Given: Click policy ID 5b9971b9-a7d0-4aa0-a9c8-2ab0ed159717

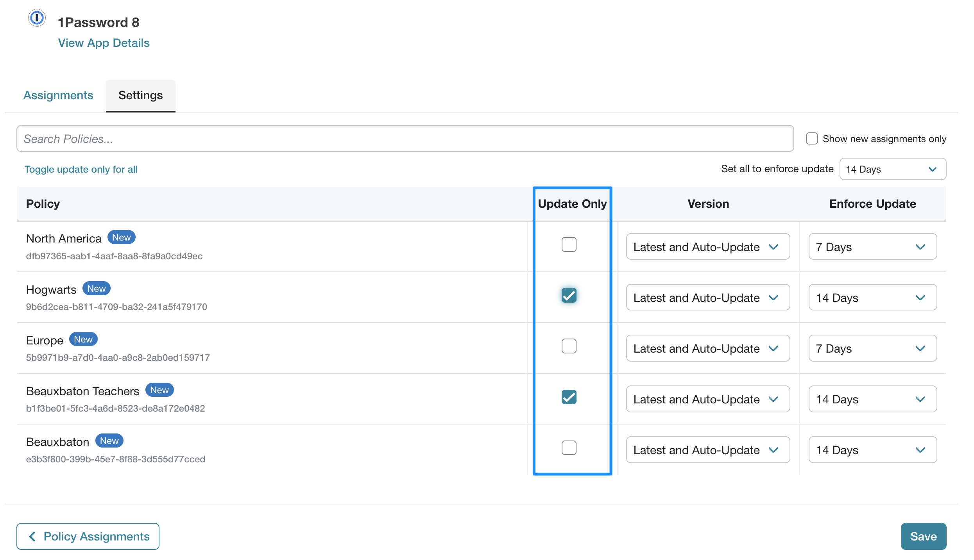Looking at the screenshot, I should coord(118,358).
